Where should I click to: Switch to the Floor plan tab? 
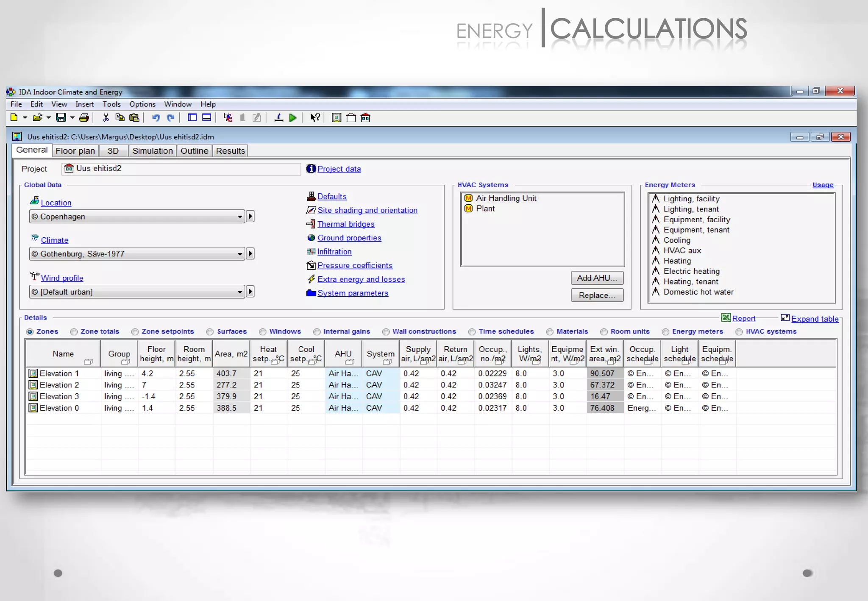[x=75, y=151]
